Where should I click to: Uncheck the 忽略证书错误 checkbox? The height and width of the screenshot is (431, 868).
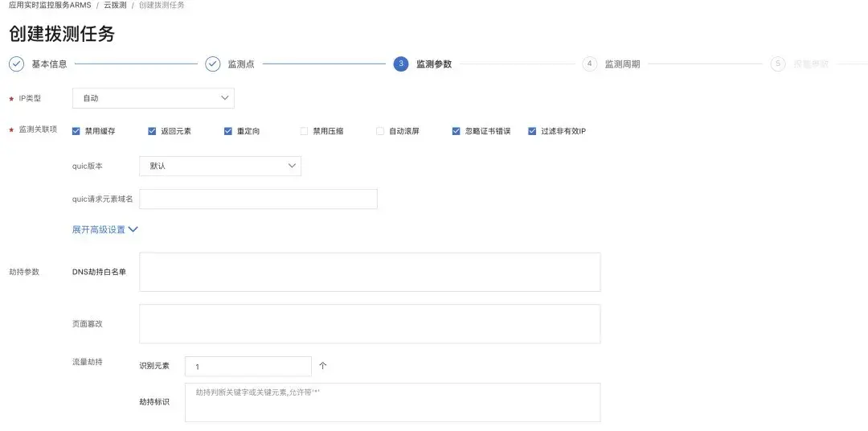457,131
